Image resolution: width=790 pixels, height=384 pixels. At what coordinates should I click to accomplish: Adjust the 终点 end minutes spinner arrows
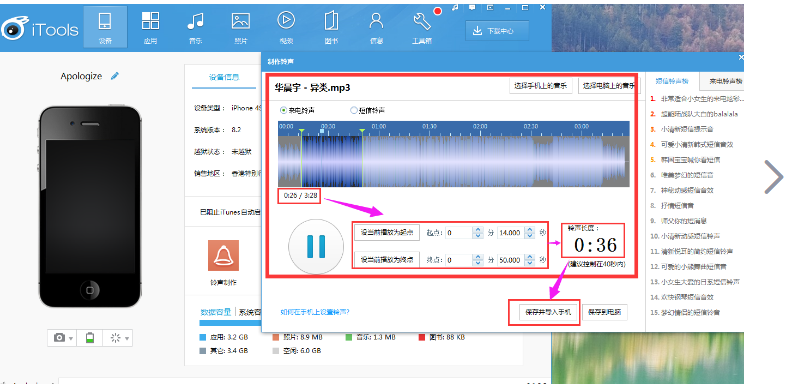(478, 260)
